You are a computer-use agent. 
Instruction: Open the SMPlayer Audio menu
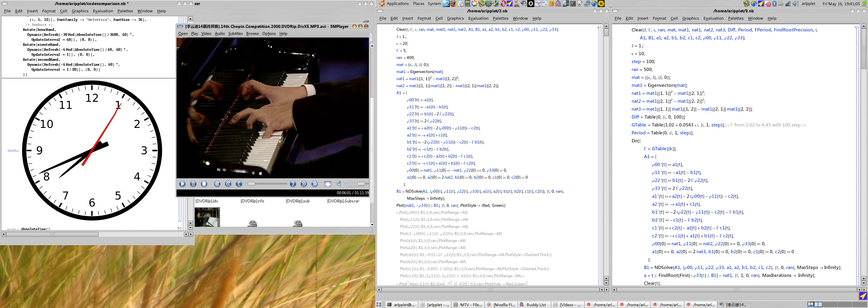pyautogui.click(x=220, y=34)
